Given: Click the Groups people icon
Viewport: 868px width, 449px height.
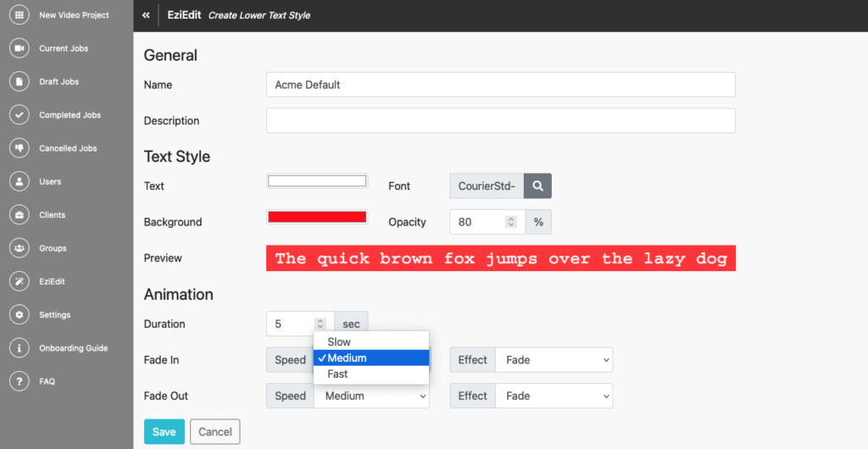Looking at the screenshot, I should pyautogui.click(x=19, y=248).
